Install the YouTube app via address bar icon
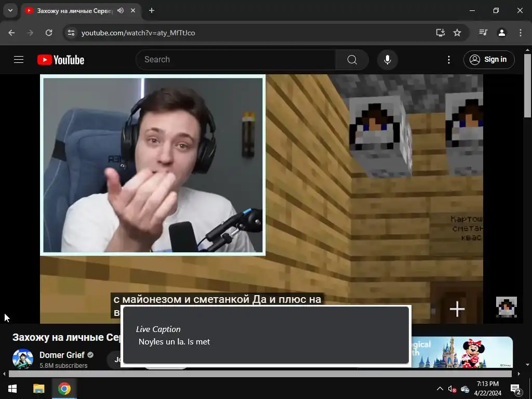The width and height of the screenshot is (532, 399). (441, 33)
